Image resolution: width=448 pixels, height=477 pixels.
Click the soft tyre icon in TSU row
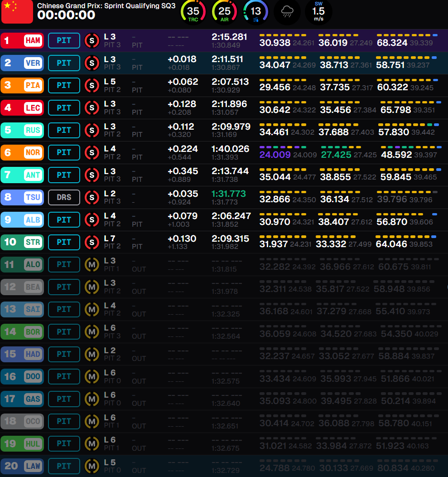point(92,197)
